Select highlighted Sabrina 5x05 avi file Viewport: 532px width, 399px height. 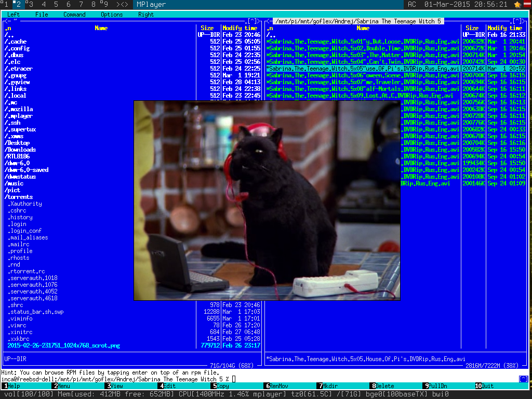396,69
